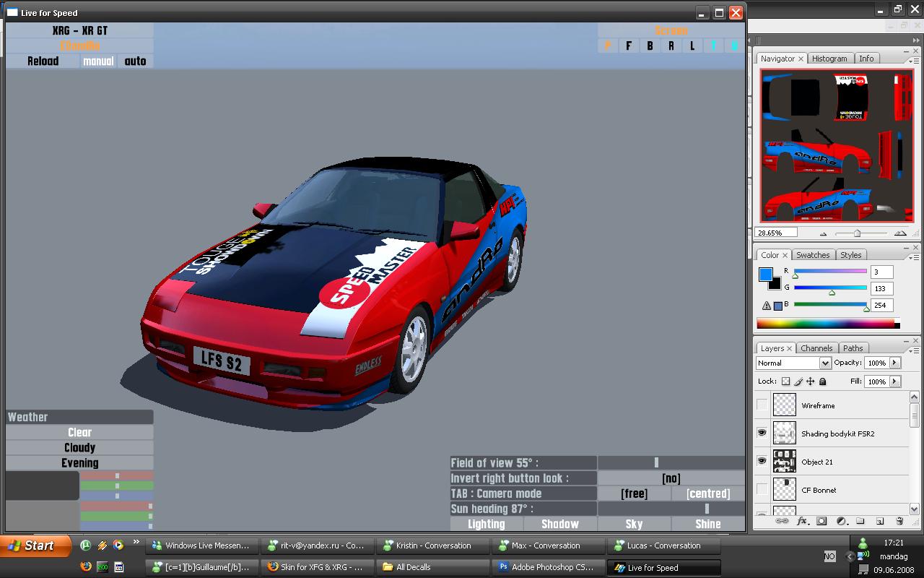
Task: Toggle the invert right button look [no] option
Action: (x=671, y=478)
